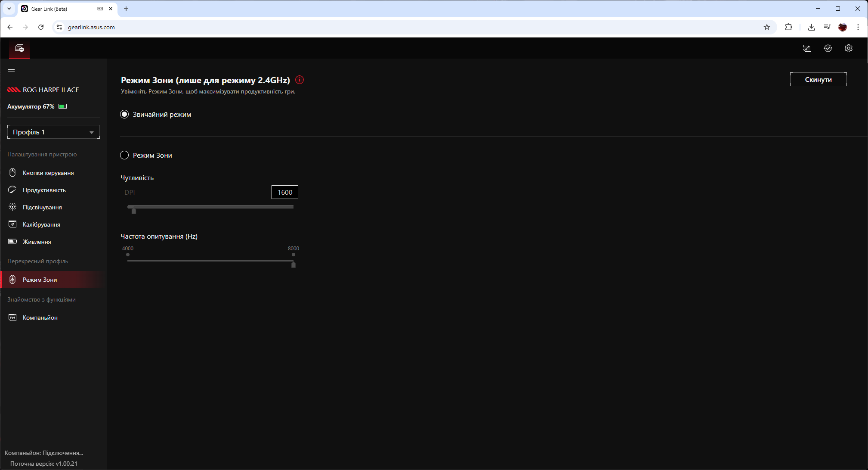The image size is (868, 470).
Task: Bookmark this page with star icon
Action: click(766, 27)
